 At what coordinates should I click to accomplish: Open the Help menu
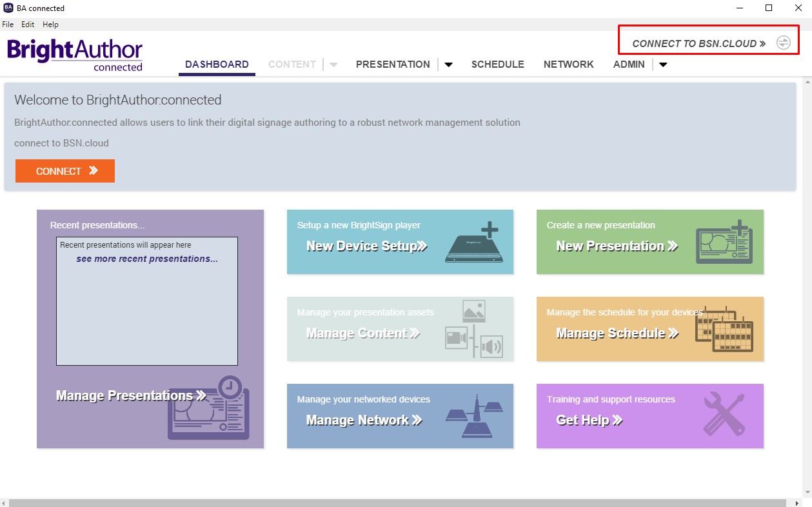[x=50, y=25]
